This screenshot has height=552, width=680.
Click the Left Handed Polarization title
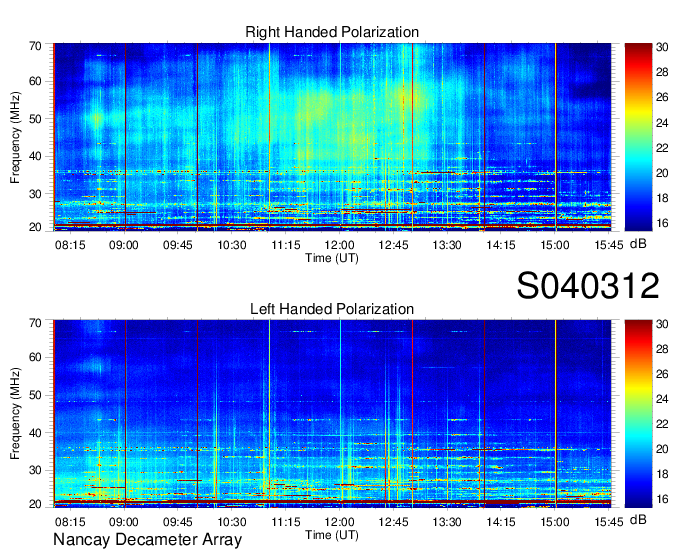[332, 309]
